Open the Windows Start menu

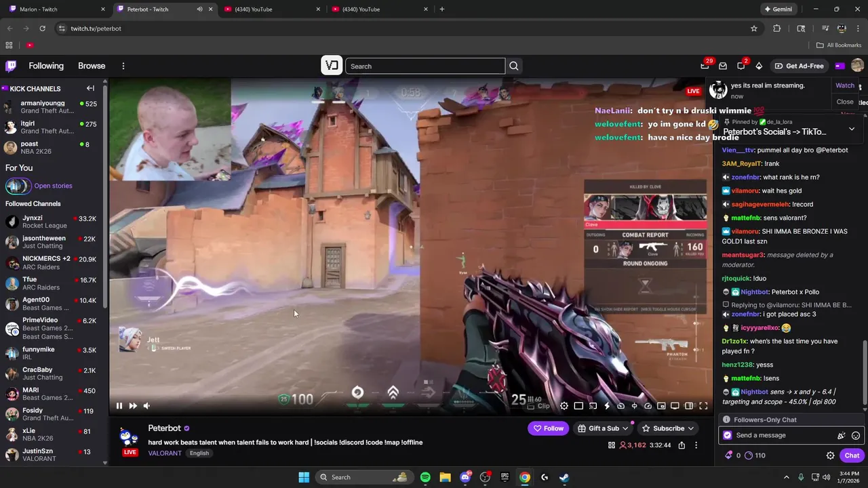(x=304, y=477)
